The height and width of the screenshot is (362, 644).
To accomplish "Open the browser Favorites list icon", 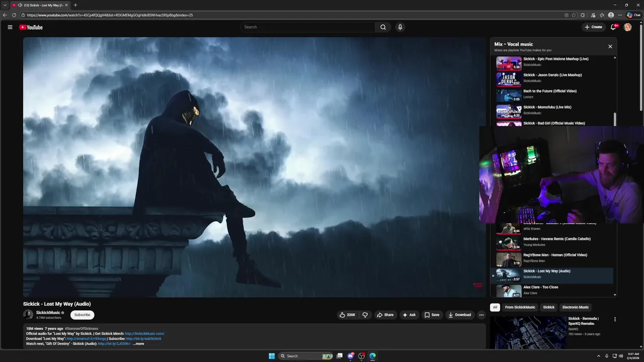I will tap(602, 15).
